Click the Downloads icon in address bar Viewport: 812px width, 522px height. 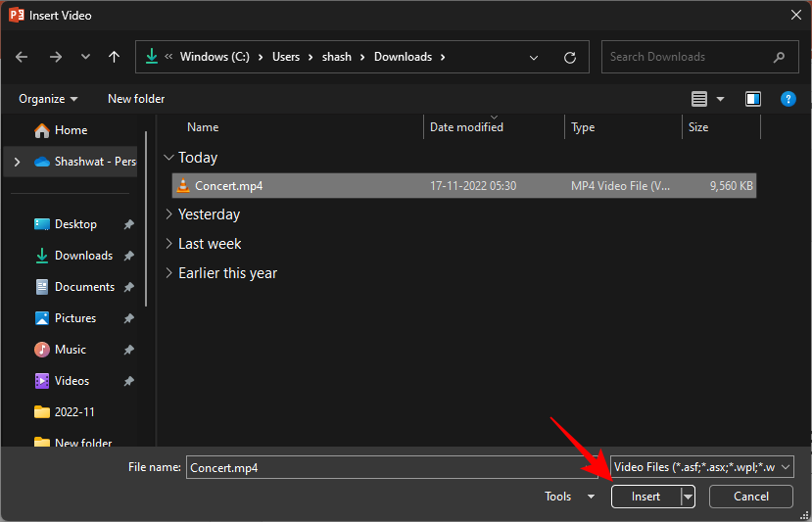click(151, 57)
